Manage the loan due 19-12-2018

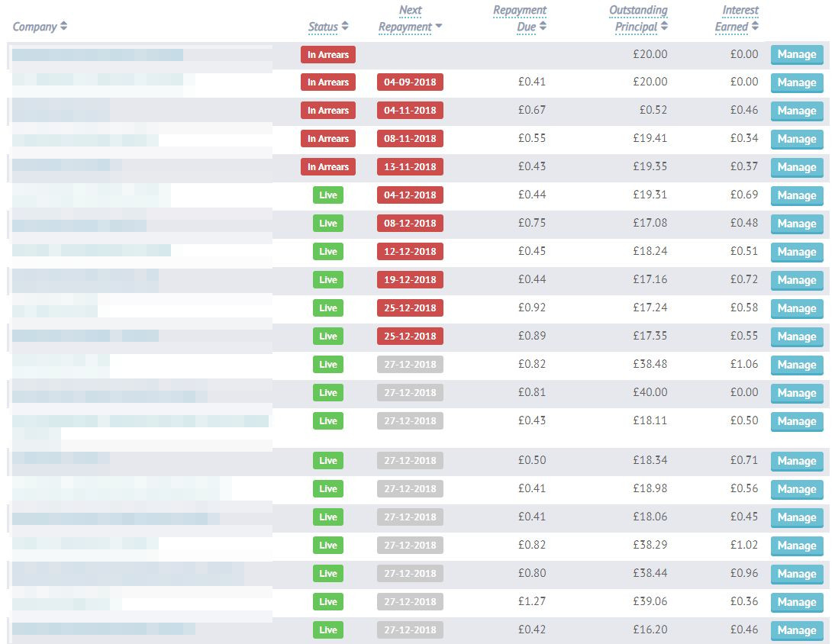click(x=797, y=280)
